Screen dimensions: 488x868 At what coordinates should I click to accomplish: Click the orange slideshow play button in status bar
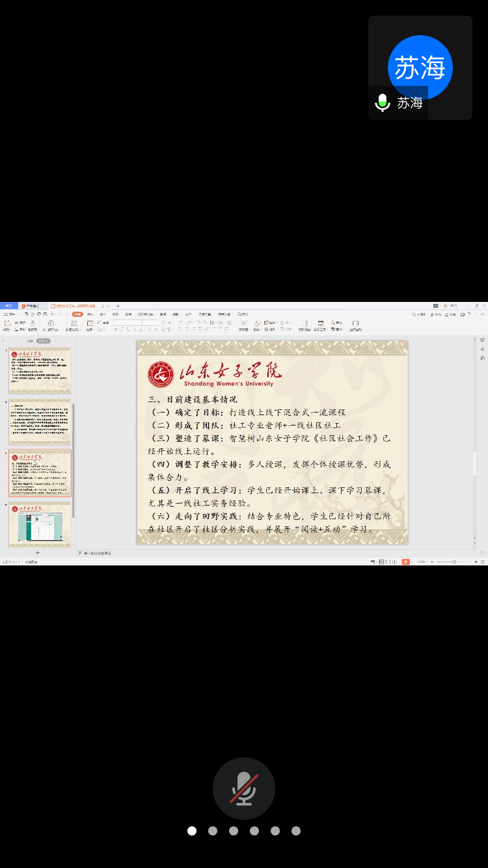(405, 562)
